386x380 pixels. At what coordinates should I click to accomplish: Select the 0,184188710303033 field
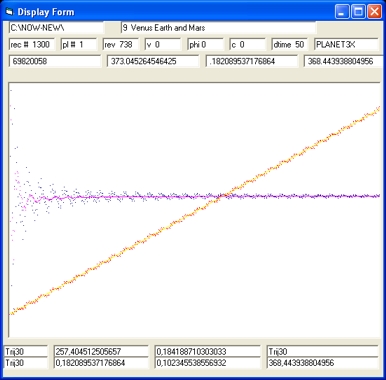[x=208, y=351]
